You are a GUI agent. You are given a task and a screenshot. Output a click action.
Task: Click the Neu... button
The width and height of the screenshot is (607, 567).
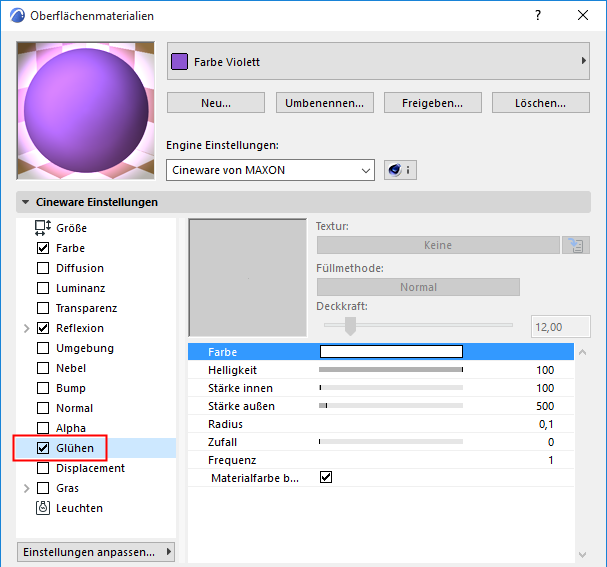(216, 103)
